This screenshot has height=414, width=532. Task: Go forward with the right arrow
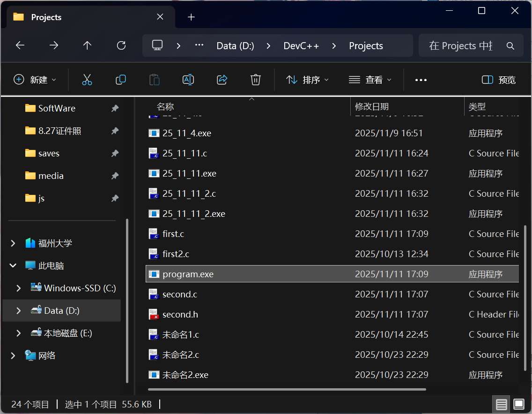point(53,45)
